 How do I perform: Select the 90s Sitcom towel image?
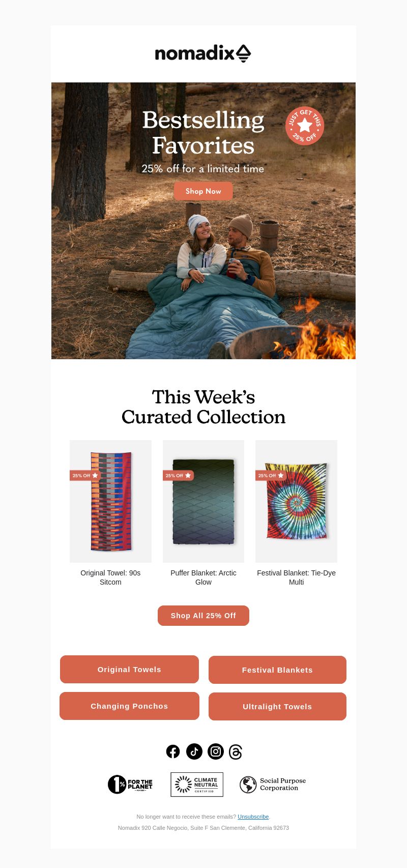110,501
